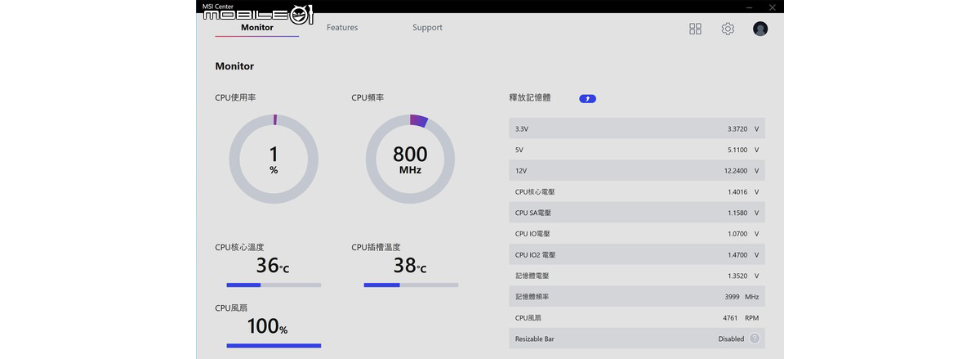Click the CPU usage gauge
This screenshot has height=359, width=980.
[x=274, y=159]
